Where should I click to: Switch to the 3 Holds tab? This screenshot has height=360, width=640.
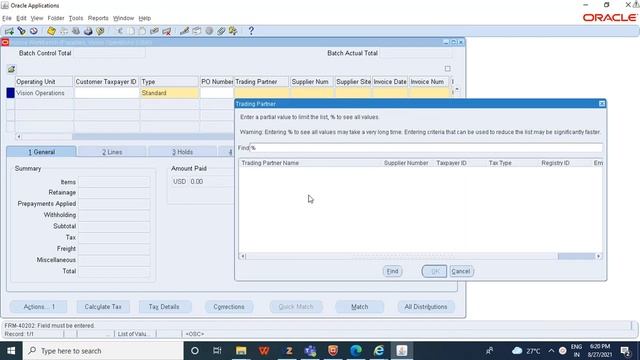click(x=182, y=152)
